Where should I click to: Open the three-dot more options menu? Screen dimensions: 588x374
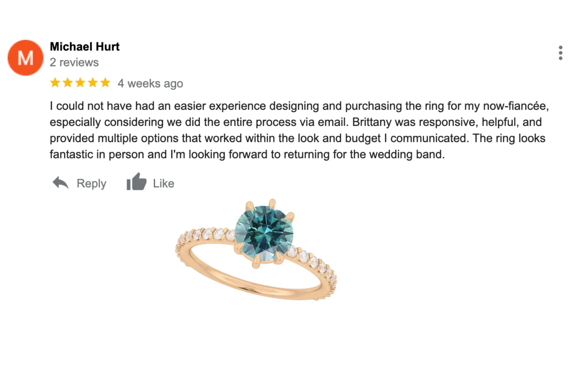pos(560,53)
